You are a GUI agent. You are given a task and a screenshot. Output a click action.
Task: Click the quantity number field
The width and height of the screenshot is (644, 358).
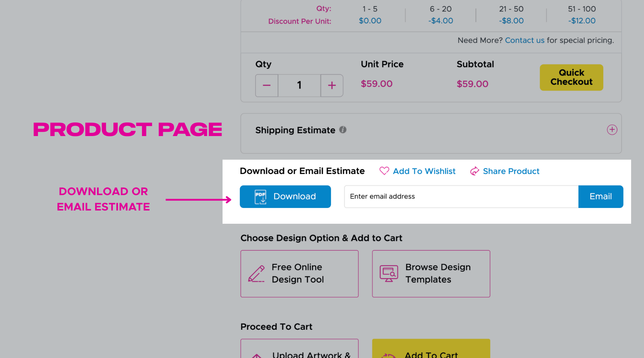click(x=299, y=86)
